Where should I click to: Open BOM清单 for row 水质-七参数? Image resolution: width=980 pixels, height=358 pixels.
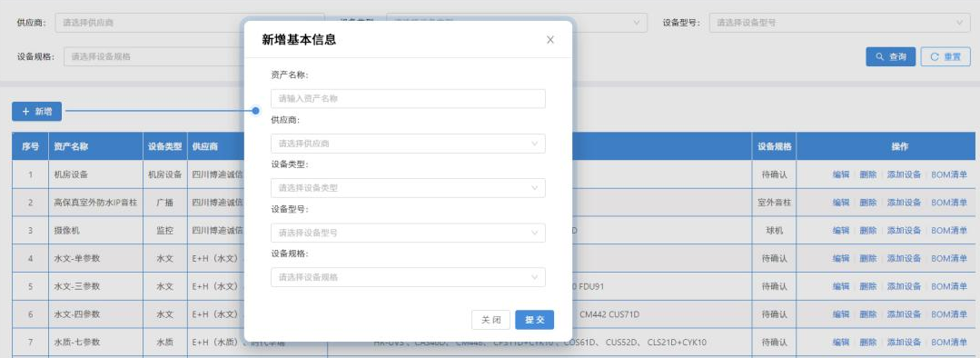(x=949, y=343)
